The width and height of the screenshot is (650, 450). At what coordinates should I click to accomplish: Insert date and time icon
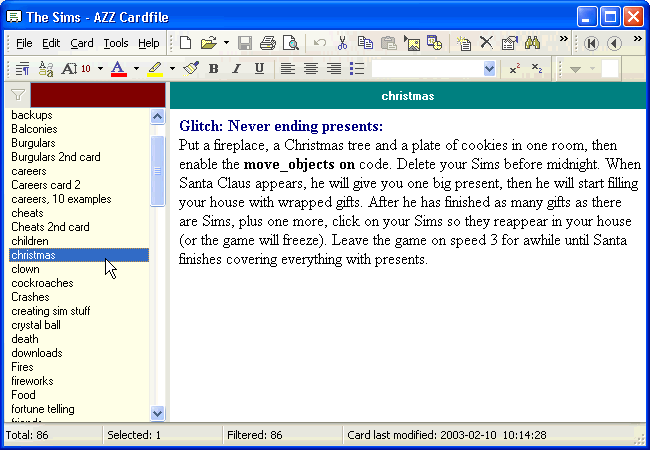click(x=434, y=43)
